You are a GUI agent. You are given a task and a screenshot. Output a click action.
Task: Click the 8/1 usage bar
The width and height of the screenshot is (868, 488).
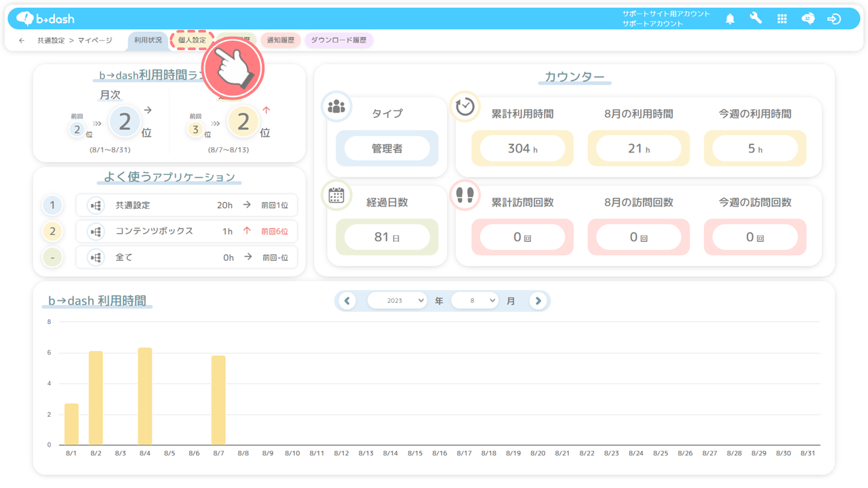click(71, 424)
